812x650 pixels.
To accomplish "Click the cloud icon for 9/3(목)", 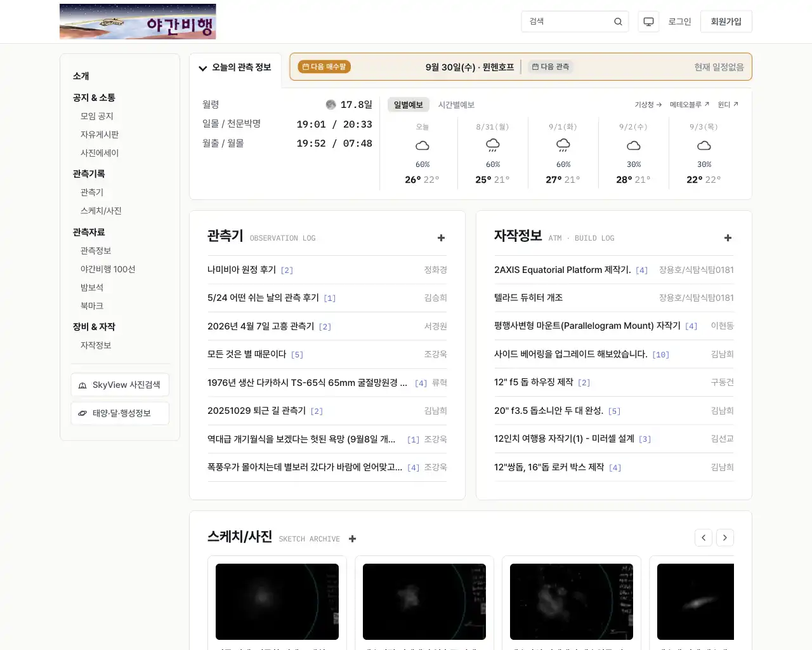I will (704, 145).
